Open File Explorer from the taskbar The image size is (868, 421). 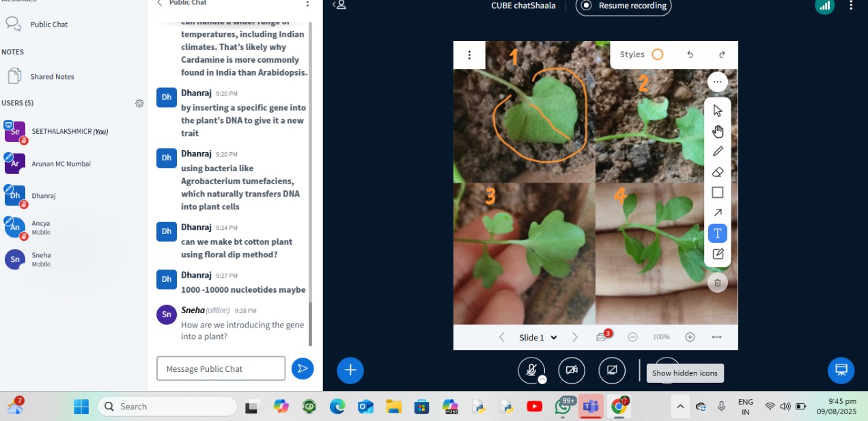[x=393, y=407]
